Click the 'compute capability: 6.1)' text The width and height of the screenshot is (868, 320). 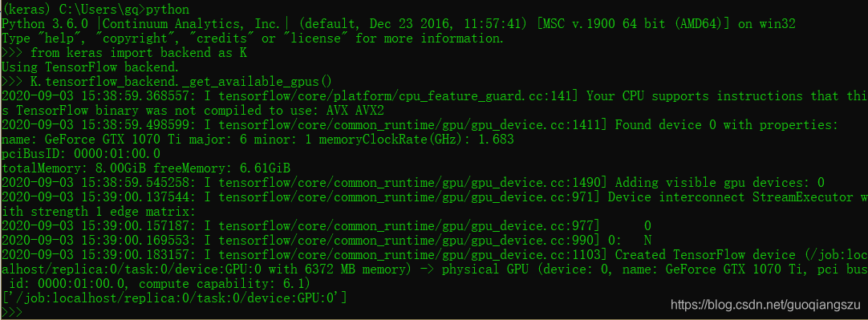click(x=225, y=283)
